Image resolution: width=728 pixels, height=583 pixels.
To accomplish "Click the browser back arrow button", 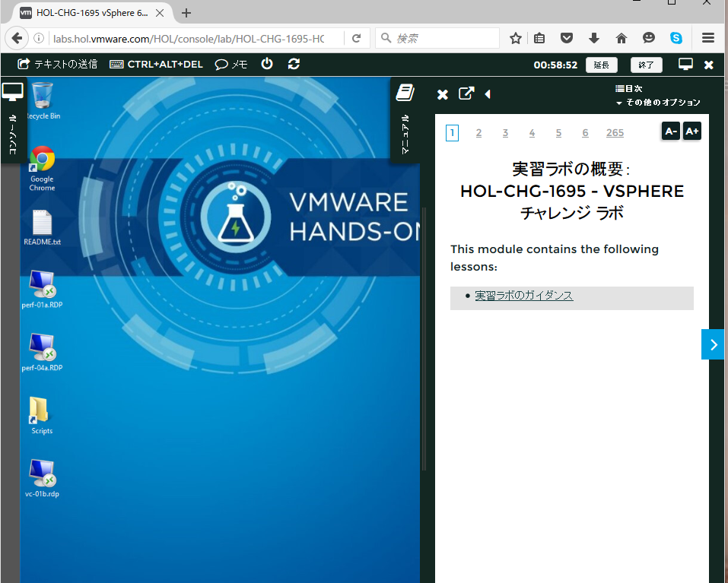I will 17,38.
